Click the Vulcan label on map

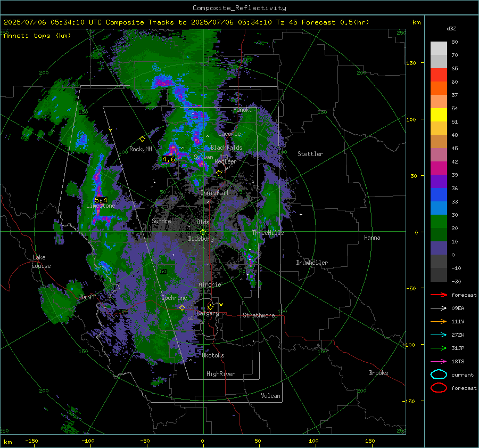coord(270,396)
